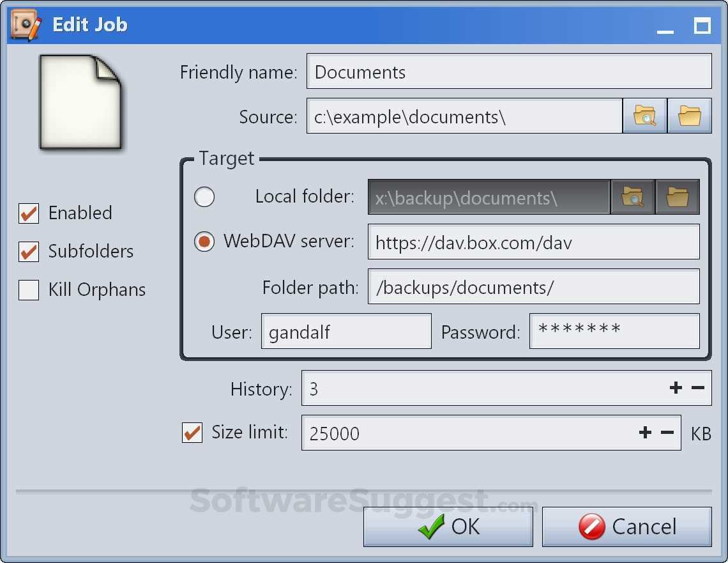Select the WebDAV server radio button
The height and width of the screenshot is (563, 728).
204,242
